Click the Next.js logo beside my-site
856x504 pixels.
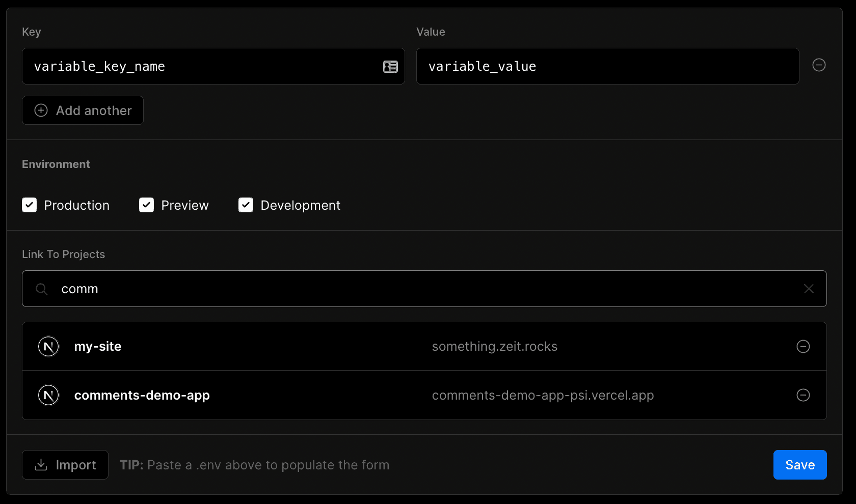tap(48, 347)
